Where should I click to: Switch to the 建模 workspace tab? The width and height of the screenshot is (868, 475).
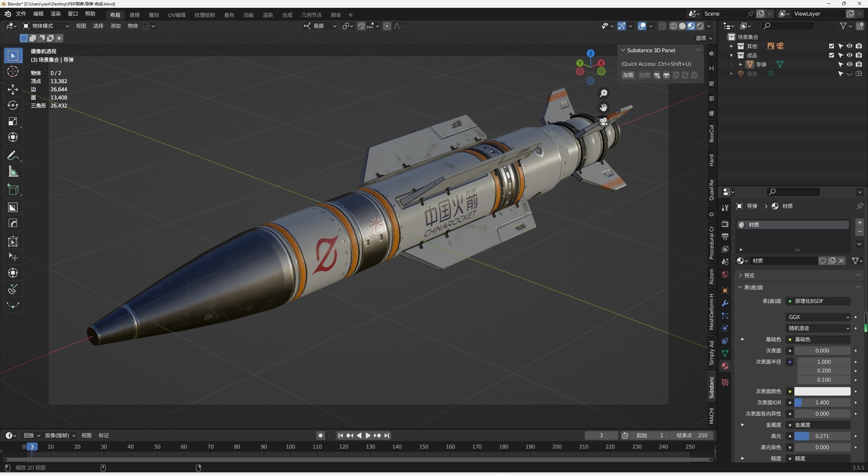tap(135, 15)
